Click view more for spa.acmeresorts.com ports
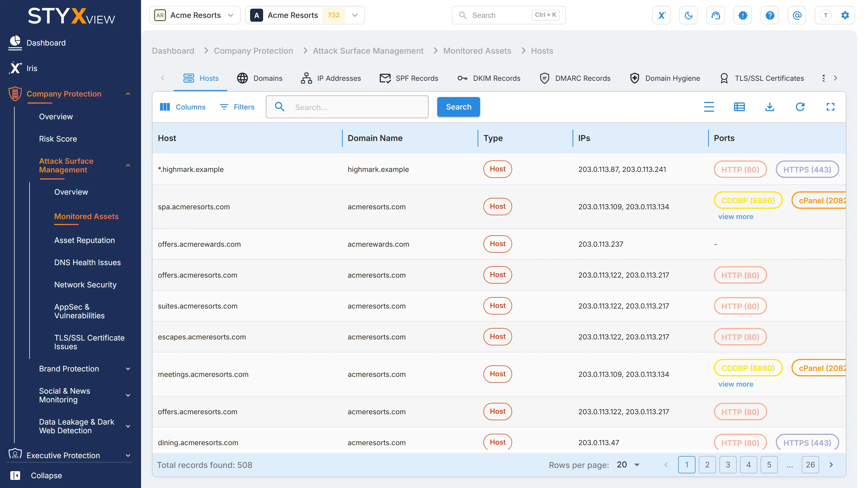This screenshot has width=868, height=488. click(x=736, y=217)
